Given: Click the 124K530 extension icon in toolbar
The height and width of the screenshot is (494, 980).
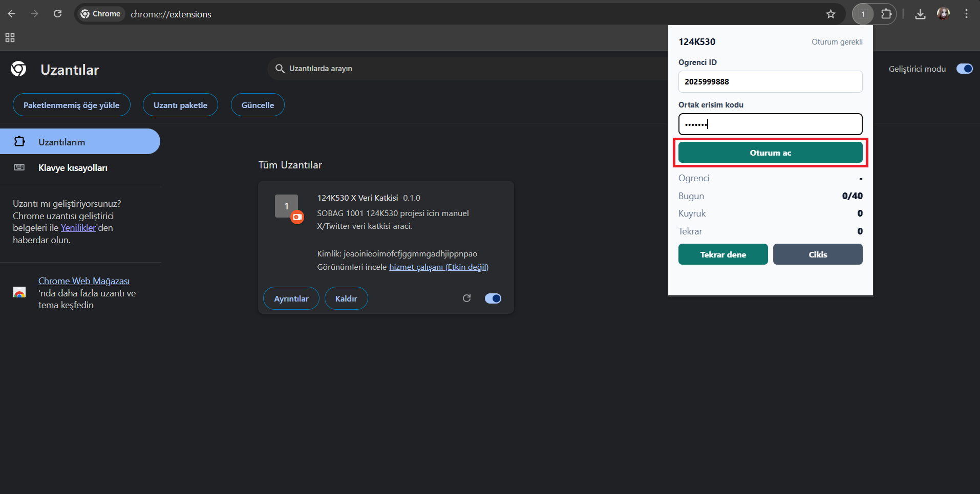Looking at the screenshot, I should (863, 14).
